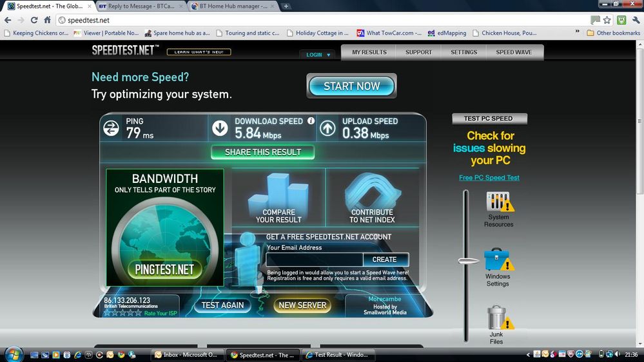Switch to Reply to Message BTCare tab

(141, 6)
